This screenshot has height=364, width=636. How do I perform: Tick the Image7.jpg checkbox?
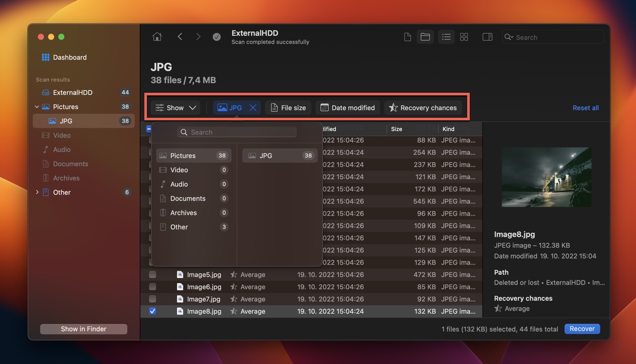pos(152,299)
